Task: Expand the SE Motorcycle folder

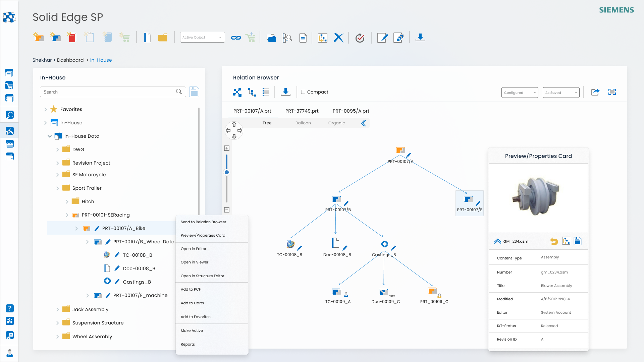Action: pos(57,175)
